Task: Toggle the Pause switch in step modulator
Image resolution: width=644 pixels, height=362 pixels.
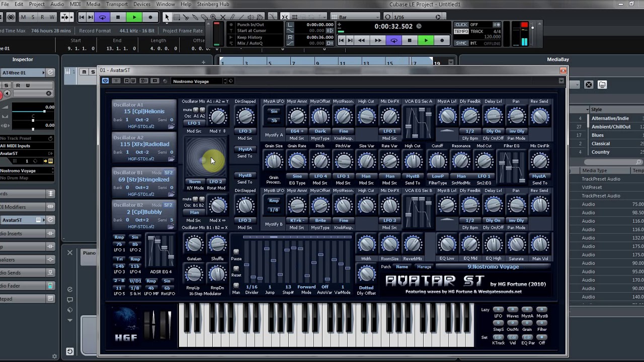Action: tap(236, 252)
